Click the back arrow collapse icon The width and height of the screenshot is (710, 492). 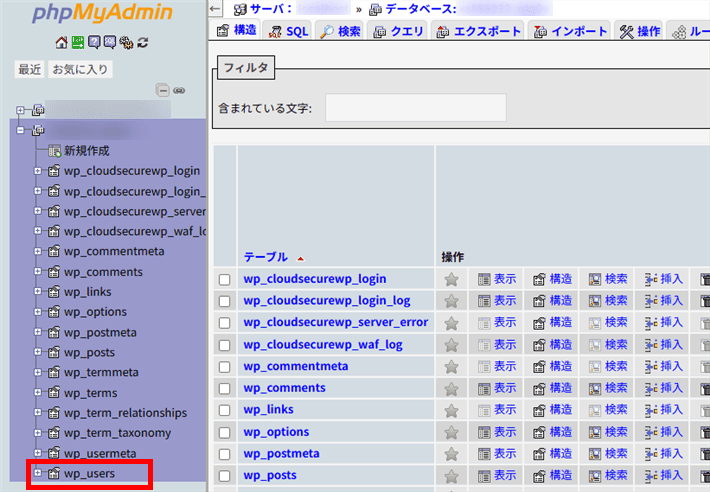pos(216,8)
